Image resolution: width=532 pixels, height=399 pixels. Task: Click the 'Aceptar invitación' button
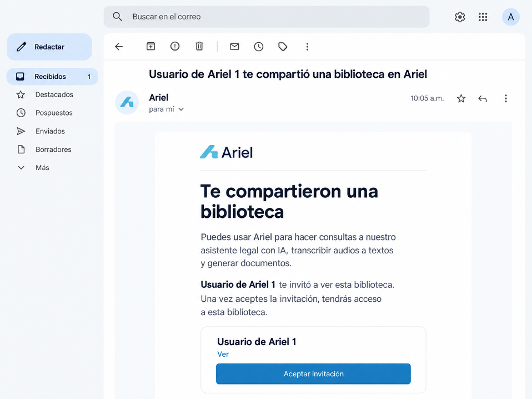tap(313, 374)
